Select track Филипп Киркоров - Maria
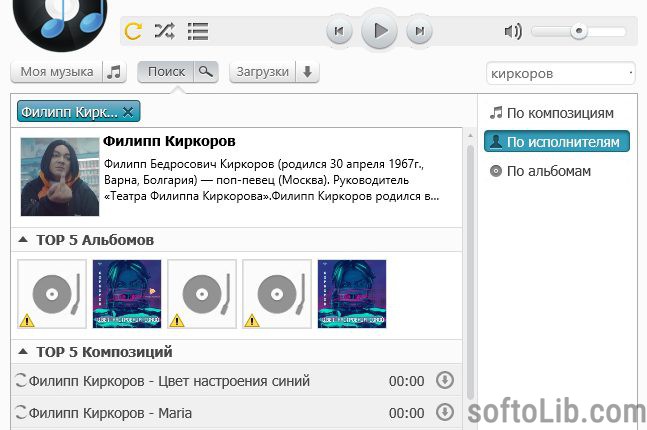The width and height of the screenshot is (647, 430). (236, 412)
